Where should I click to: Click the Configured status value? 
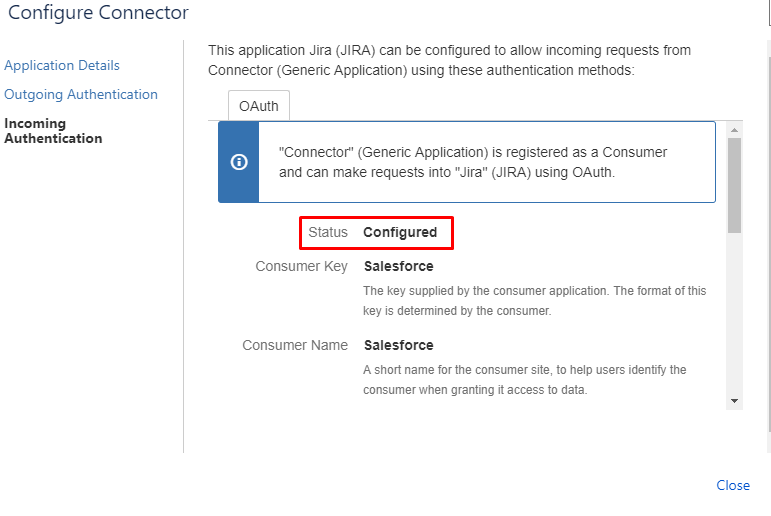(x=400, y=232)
